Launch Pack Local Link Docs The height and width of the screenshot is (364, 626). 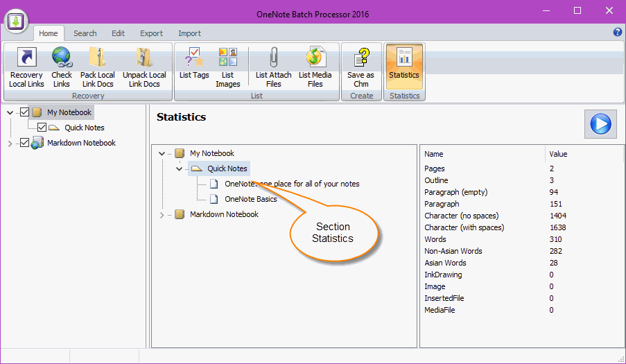(98, 67)
